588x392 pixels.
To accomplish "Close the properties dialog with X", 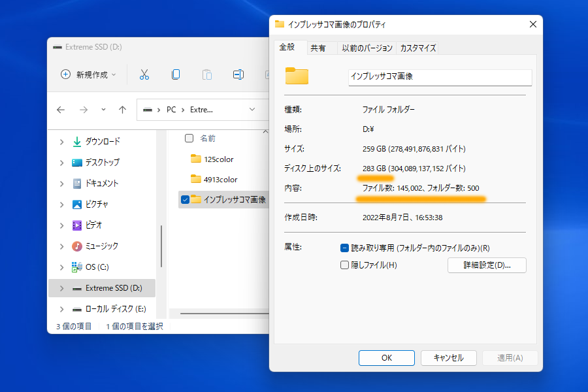I will tap(533, 24).
